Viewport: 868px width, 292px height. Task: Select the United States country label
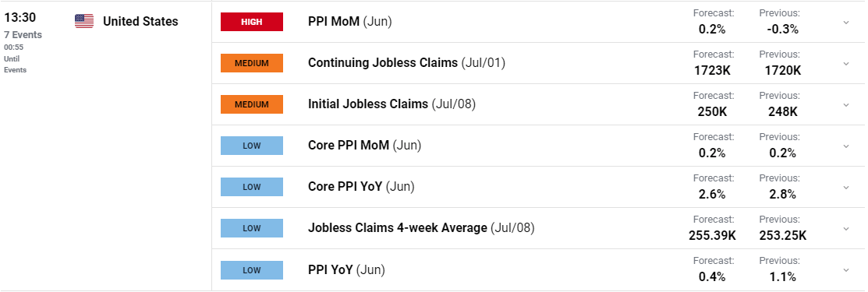[140, 22]
